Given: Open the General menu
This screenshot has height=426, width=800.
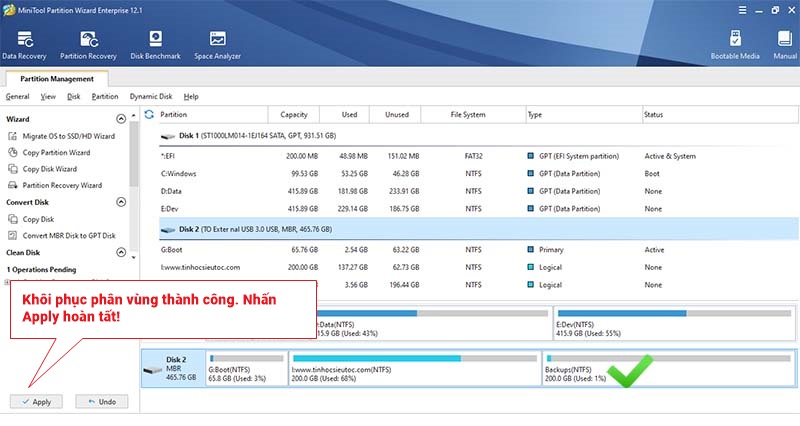Looking at the screenshot, I should coord(17,96).
